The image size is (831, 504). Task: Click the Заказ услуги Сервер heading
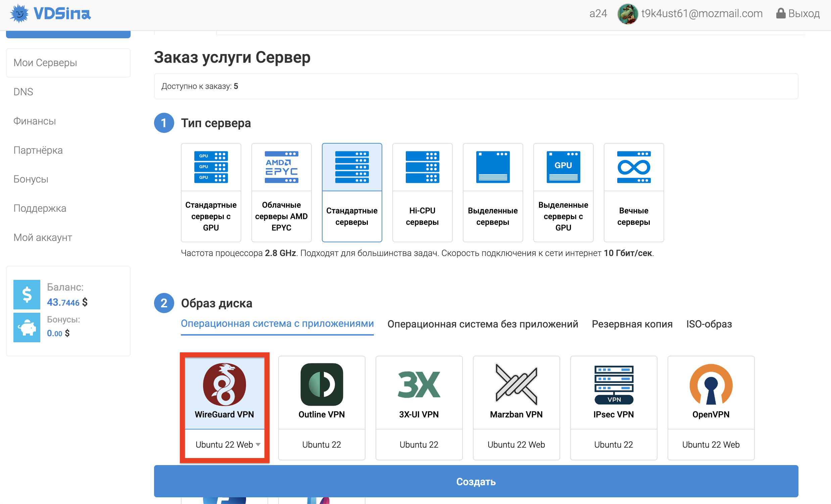[232, 57]
